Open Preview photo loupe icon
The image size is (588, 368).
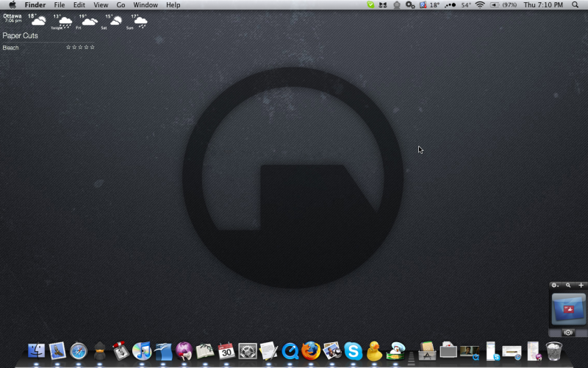coord(332,351)
